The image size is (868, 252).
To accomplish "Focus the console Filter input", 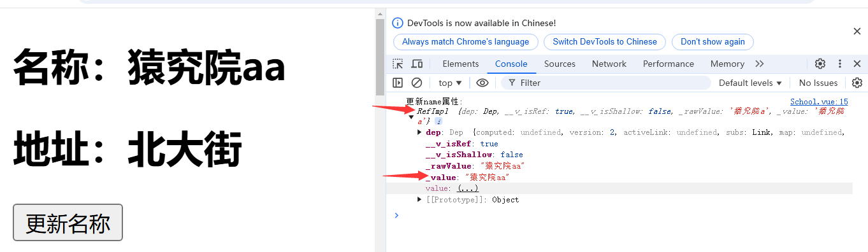I will pyautogui.click(x=605, y=83).
